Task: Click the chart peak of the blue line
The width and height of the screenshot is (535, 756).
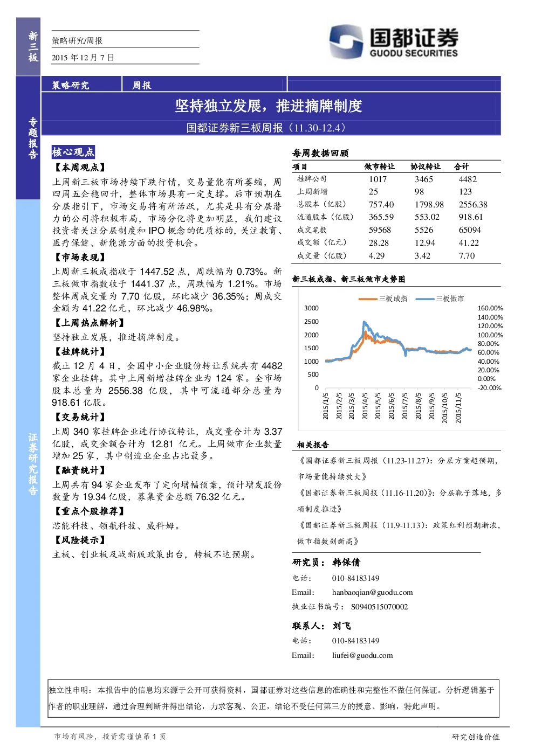Action: click(x=365, y=322)
